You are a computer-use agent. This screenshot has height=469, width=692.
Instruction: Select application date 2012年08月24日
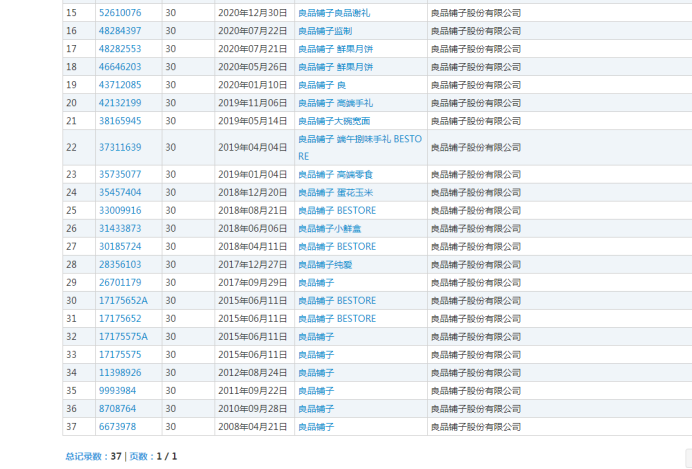[252, 373]
